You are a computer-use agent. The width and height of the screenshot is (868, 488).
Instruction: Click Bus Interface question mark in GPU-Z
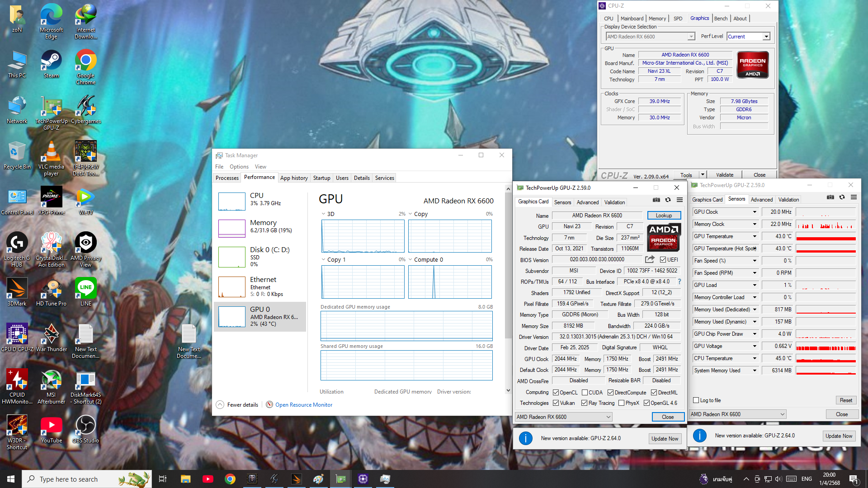coord(679,282)
